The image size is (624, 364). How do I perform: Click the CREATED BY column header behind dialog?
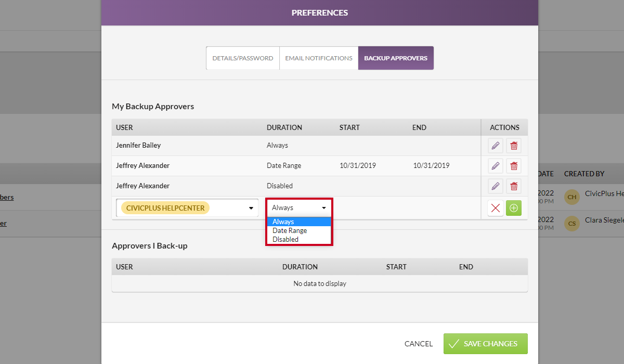point(584,174)
